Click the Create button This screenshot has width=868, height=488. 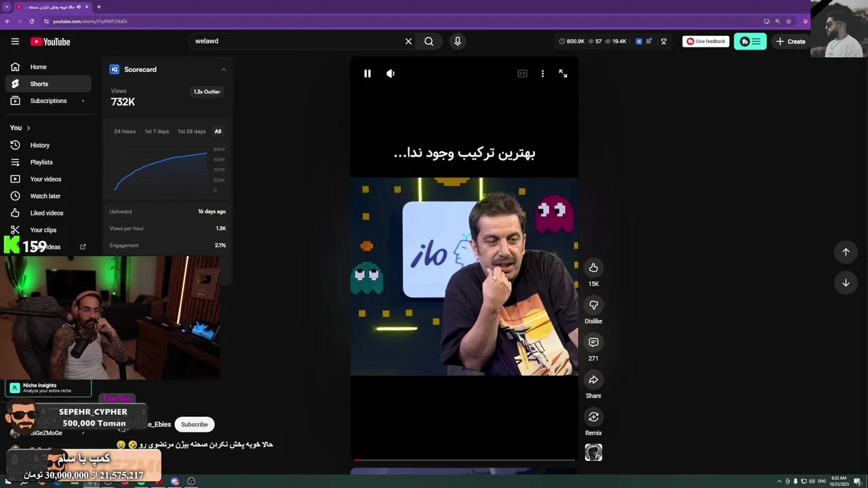(x=791, y=41)
